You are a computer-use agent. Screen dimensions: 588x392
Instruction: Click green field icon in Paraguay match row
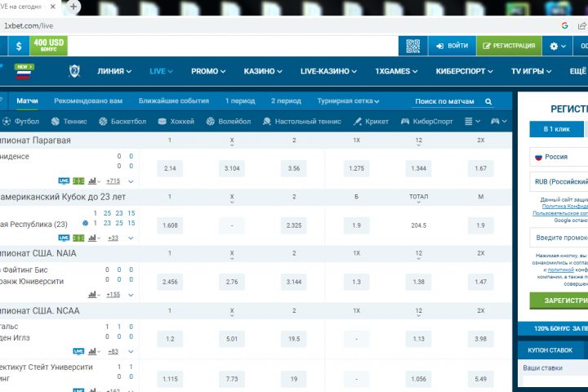pos(78,181)
